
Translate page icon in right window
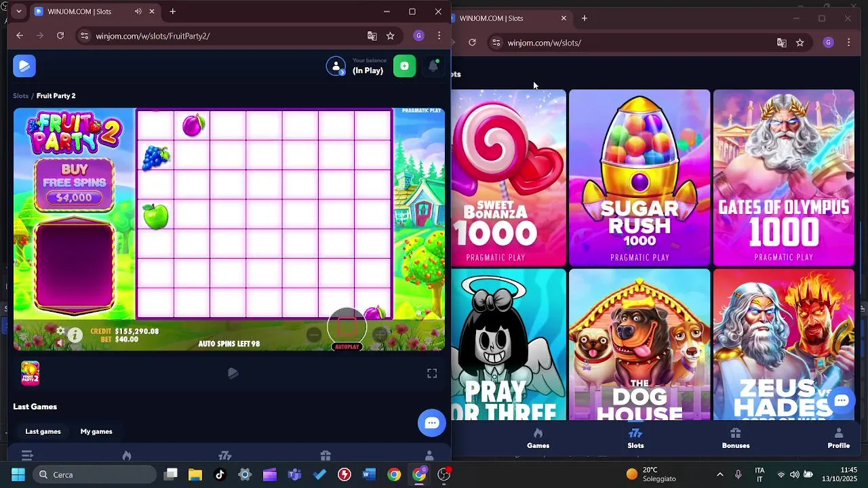click(x=781, y=43)
